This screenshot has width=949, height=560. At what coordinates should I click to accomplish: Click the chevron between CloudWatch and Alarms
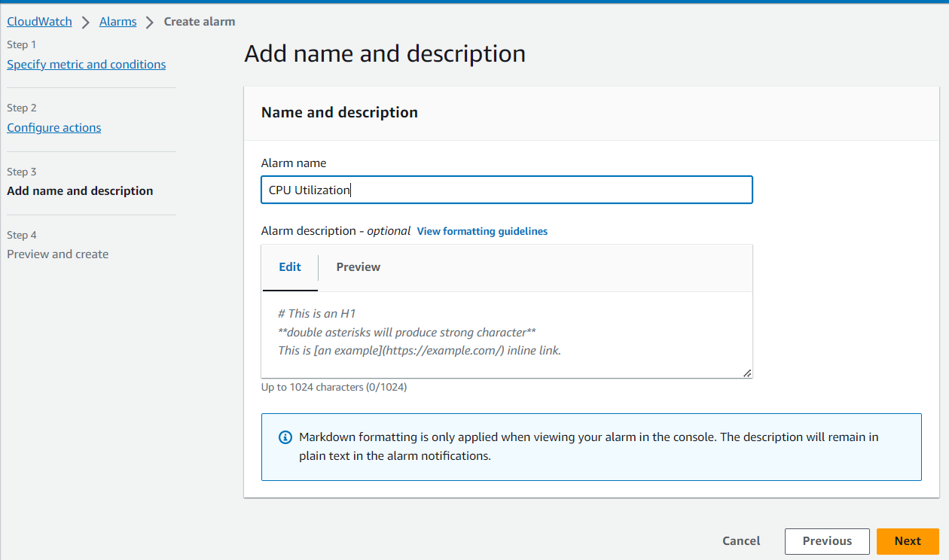coord(86,22)
